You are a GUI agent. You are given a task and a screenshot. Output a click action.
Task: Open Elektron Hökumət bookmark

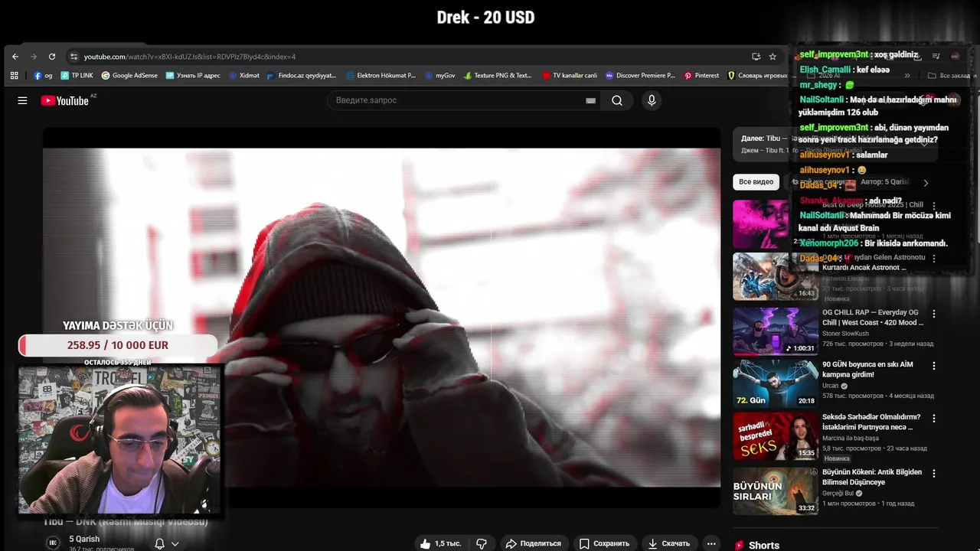[x=381, y=76]
